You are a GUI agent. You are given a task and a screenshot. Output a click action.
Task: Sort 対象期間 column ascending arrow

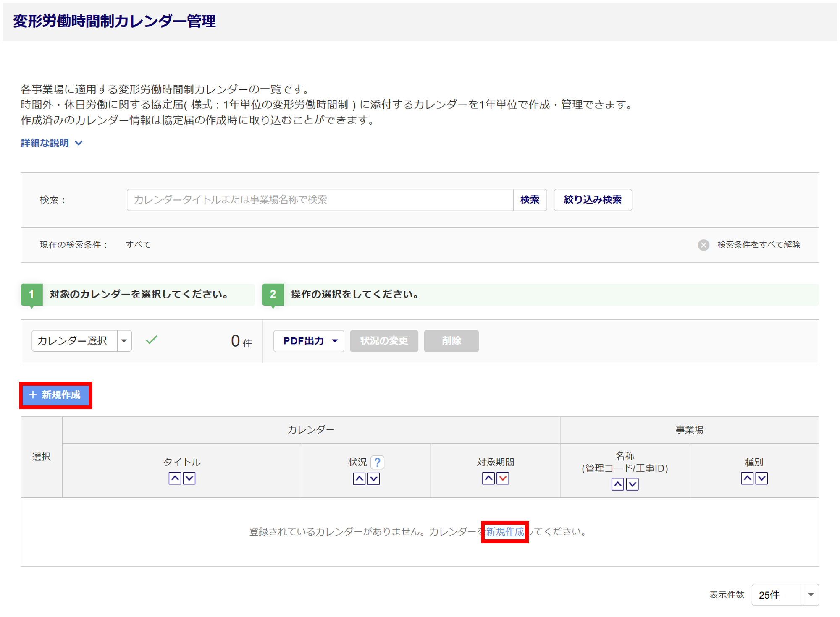click(x=488, y=478)
